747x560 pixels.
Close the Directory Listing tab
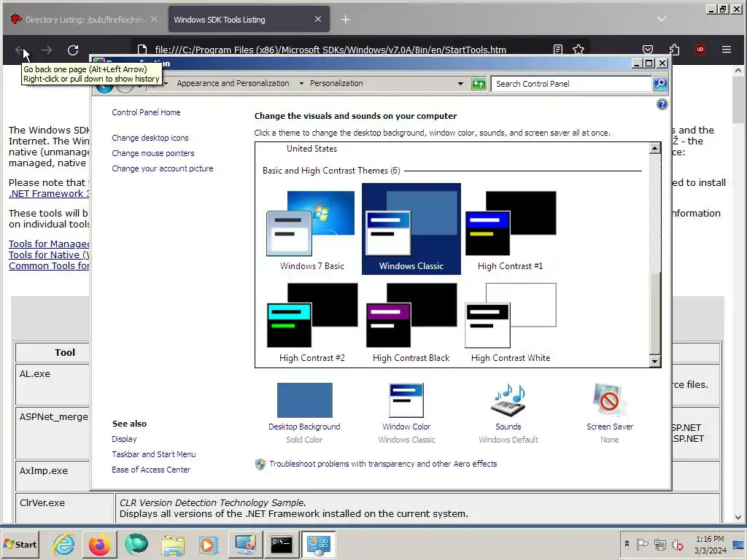point(154,20)
